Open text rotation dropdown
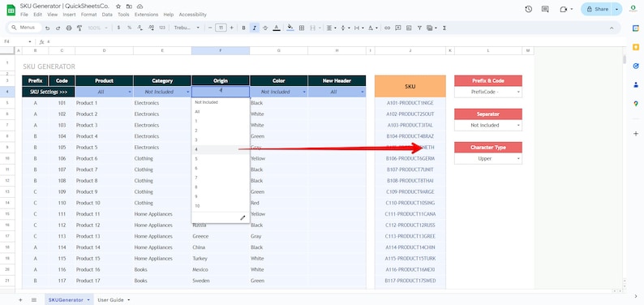 coord(372,28)
